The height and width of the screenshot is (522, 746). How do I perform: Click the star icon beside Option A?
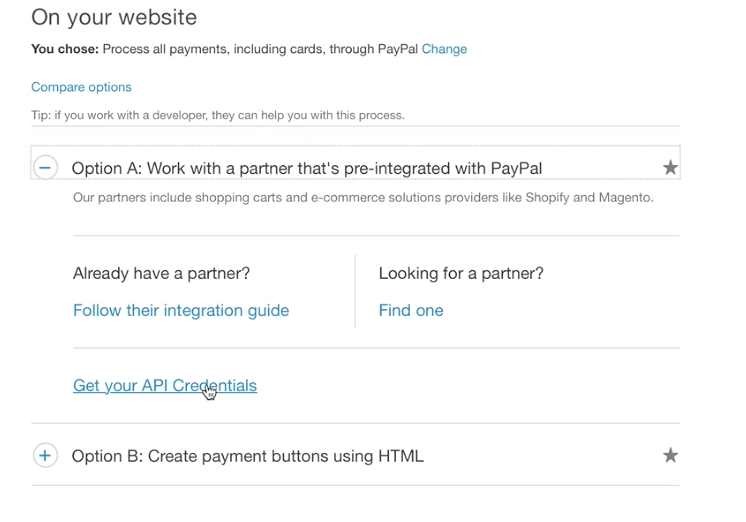[x=670, y=168]
